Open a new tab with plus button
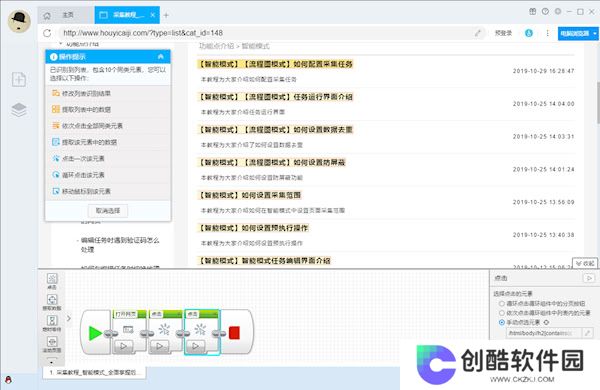Image resolution: width=600 pixels, height=390 pixels. click(x=166, y=15)
